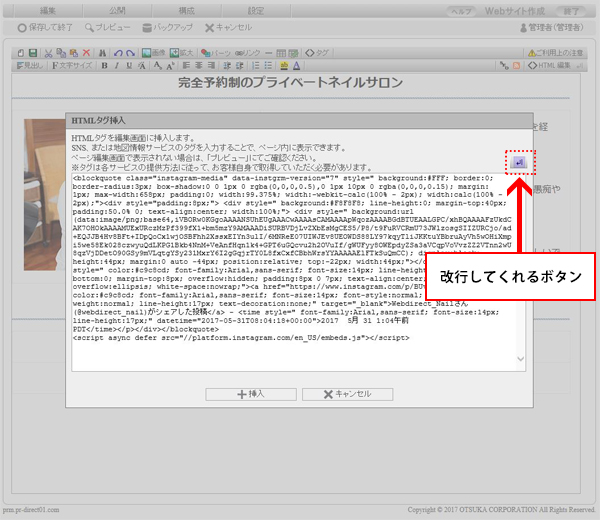Image resolution: width=600 pixels, height=520 pixels.
Task: Click the increase indent icon
Action: coord(240,65)
